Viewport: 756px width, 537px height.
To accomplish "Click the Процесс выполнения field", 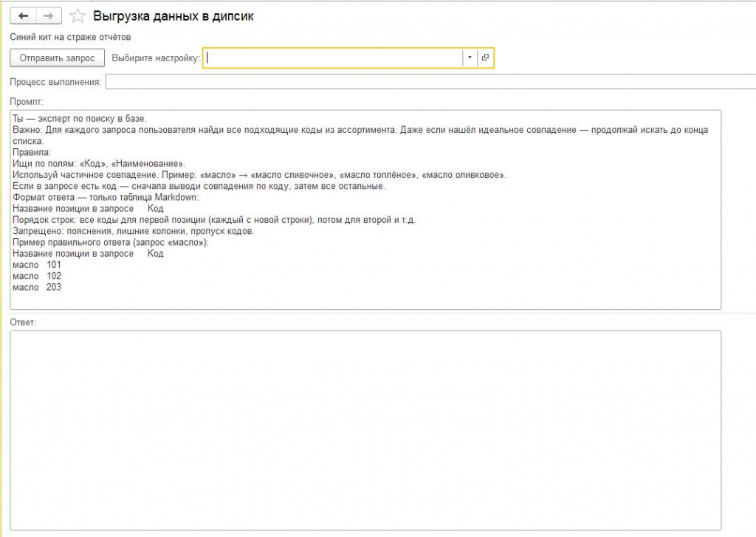I will point(430,82).
